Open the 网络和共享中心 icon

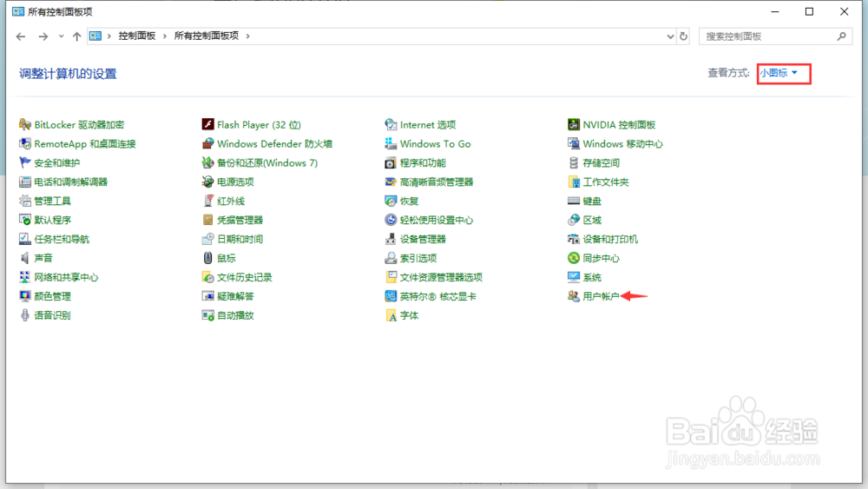tap(25, 277)
